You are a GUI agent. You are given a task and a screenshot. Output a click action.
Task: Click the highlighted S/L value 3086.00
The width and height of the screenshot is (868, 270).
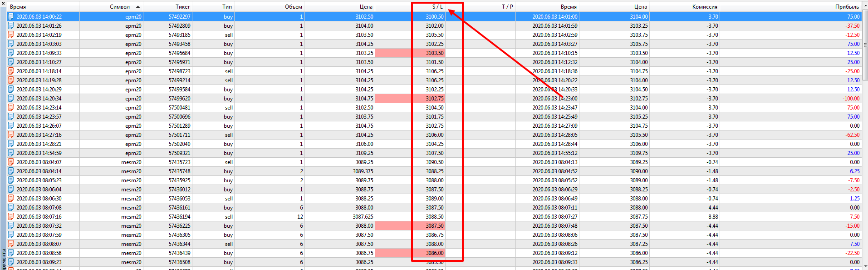pos(434,253)
